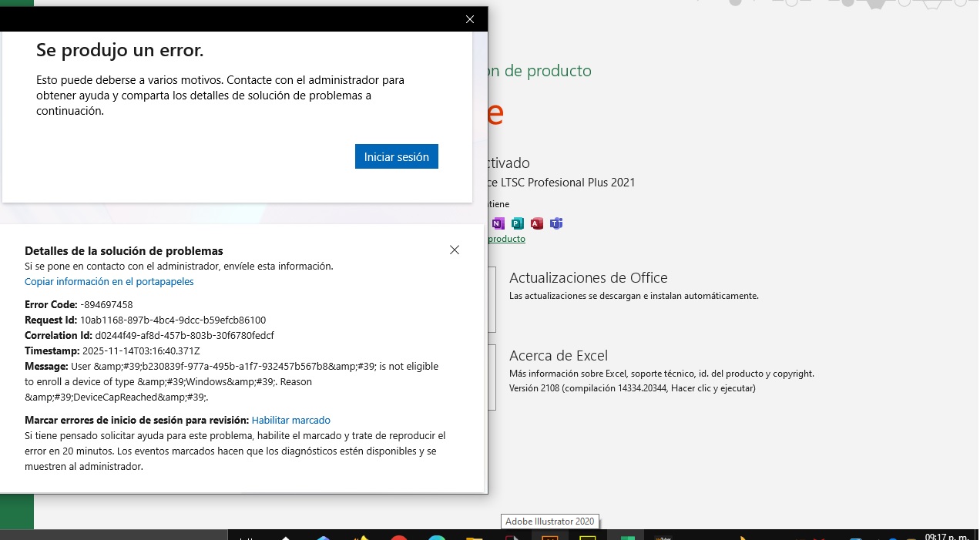Click the Request Id value text
Image resolution: width=980 pixels, height=540 pixels.
tap(173, 320)
